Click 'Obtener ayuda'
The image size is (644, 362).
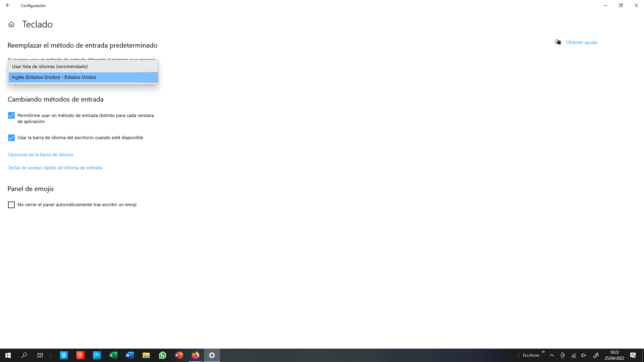coord(581,42)
